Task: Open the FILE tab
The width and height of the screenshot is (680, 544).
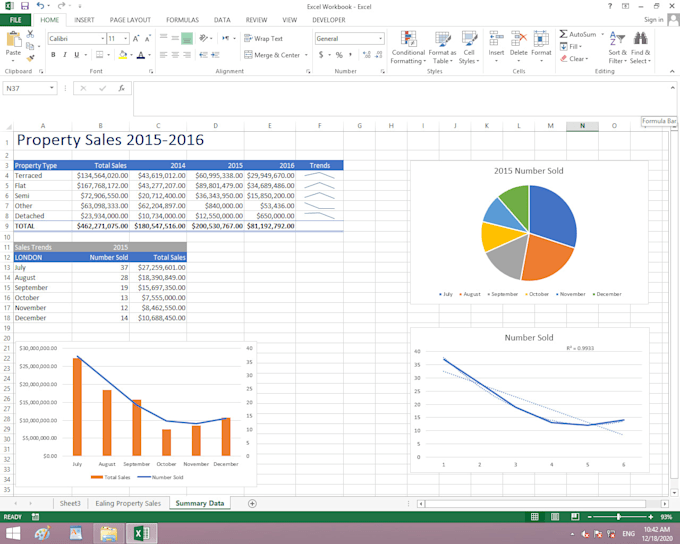Action: (x=16, y=20)
